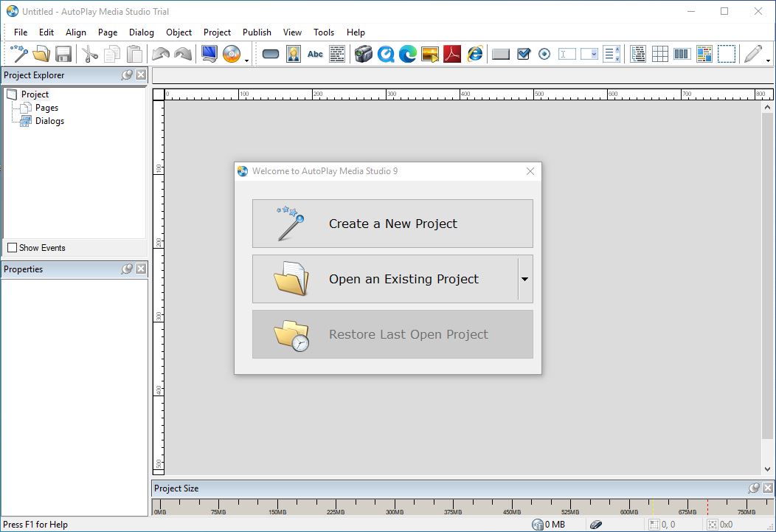Insert a Grid object from the toolbar

(x=659, y=53)
